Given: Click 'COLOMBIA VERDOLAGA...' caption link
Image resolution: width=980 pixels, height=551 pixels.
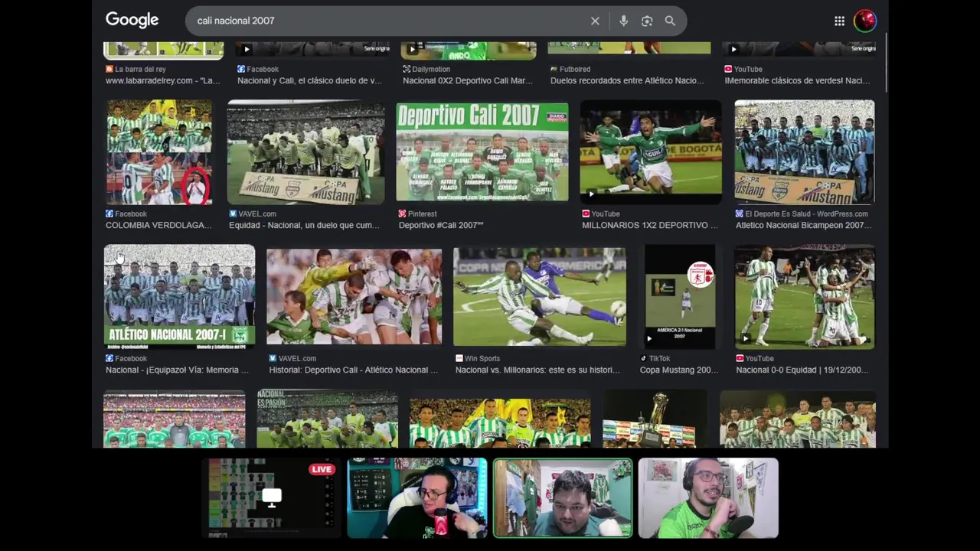Looking at the screenshot, I should pyautogui.click(x=158, y=225).
